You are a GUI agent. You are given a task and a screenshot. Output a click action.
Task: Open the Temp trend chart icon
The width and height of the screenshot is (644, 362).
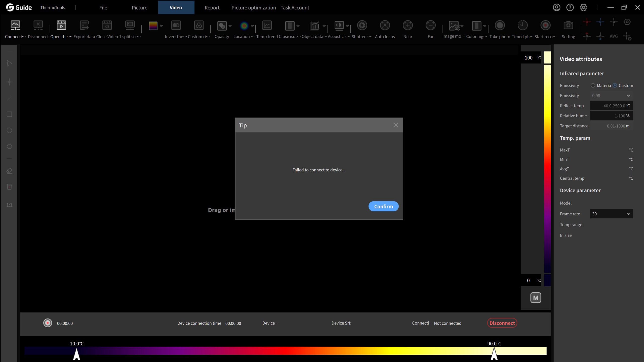(x=267, y=26)
